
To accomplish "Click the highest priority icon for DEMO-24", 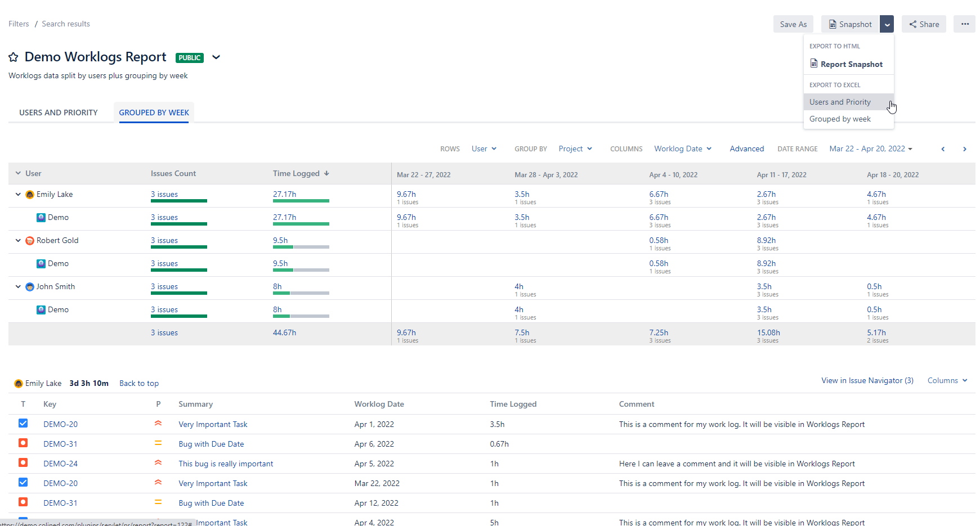I will click(158, 462).
